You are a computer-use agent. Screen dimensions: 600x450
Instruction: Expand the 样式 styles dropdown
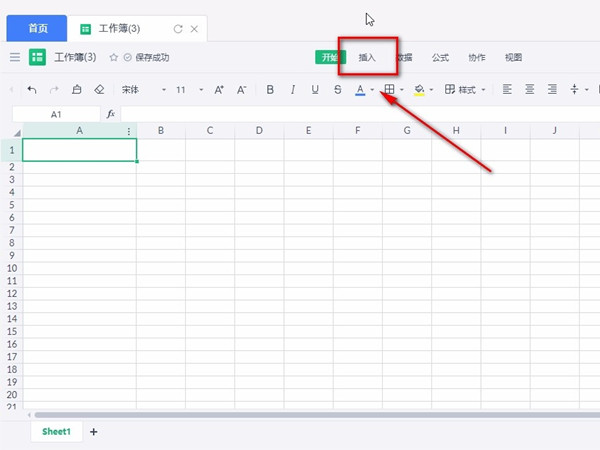click(x=466, y=90)
